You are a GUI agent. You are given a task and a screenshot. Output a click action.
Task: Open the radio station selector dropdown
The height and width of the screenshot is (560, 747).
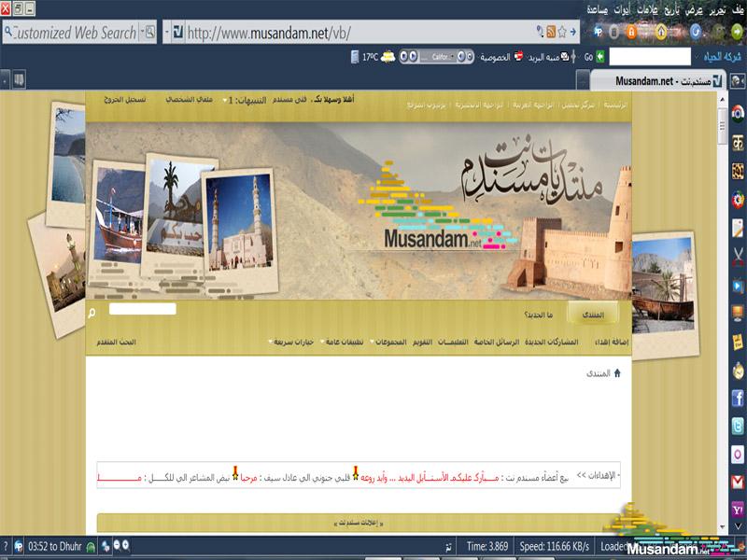pyautogui.click(x=452, y=57)
